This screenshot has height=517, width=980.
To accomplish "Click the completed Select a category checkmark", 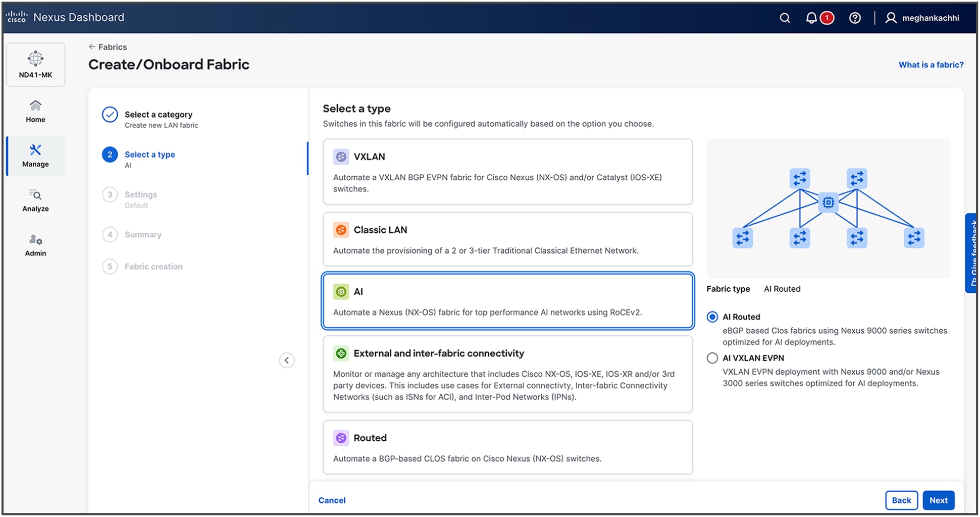I will point(110,115).
